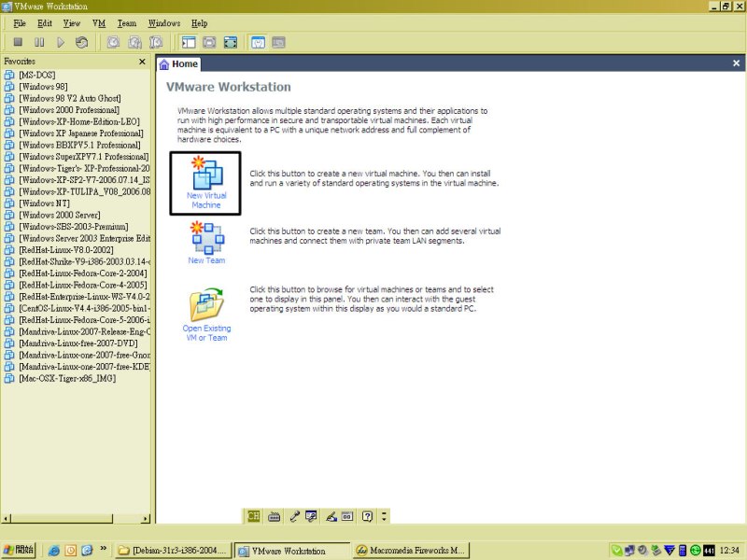Image resolution: width=747 pixels, height=560 pixels.
Task: Click the Windows Start button
Action: (x=19, y=550)
